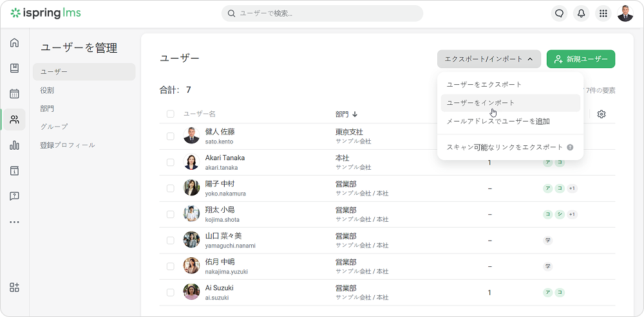Toggle the select-all checkbox in table header
The image size is (644, 317).
(171, 114)
